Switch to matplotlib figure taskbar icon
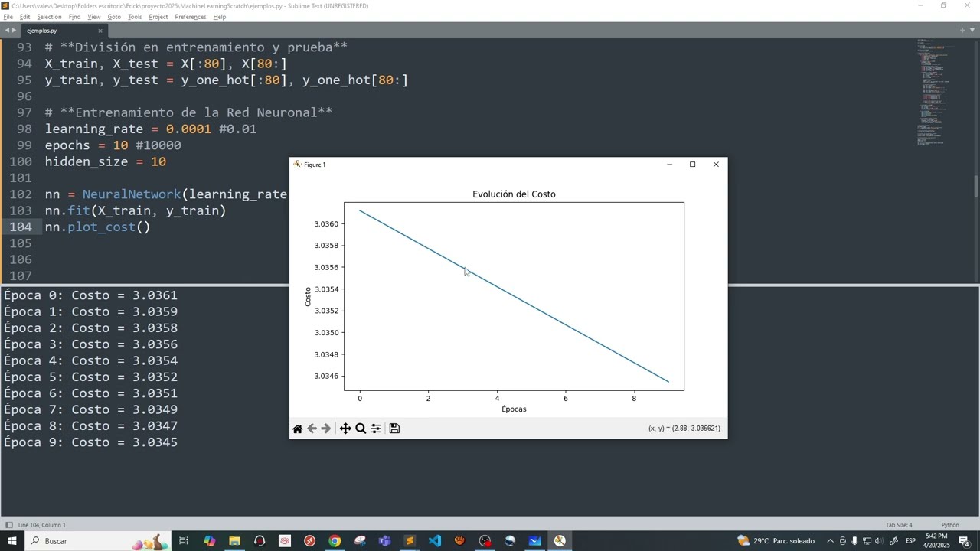The height and width of the screenshot is (551, 980). pos(560,541)
